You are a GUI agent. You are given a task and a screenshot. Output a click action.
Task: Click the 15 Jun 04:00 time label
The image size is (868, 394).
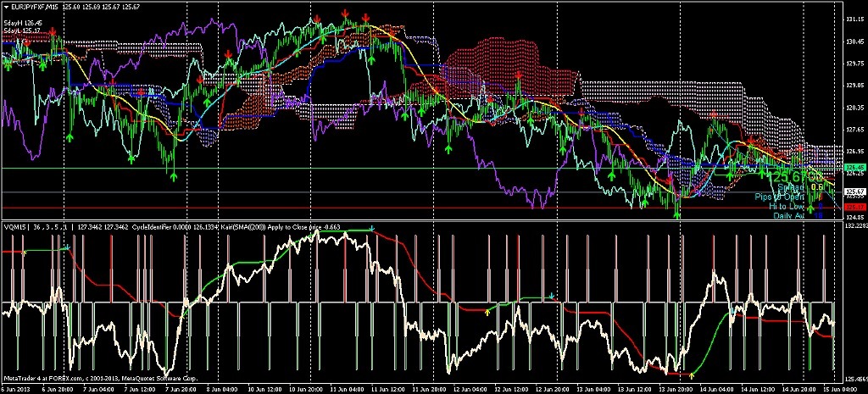click(840, 390)
